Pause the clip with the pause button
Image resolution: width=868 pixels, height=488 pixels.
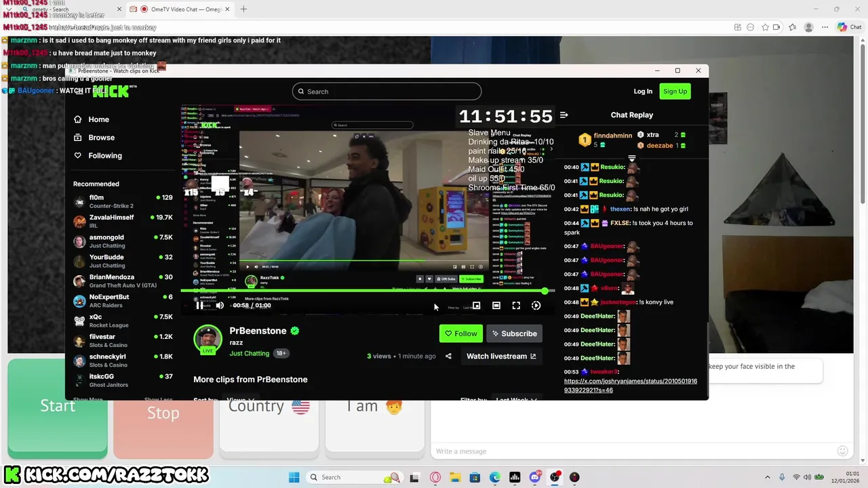point(199,306)
